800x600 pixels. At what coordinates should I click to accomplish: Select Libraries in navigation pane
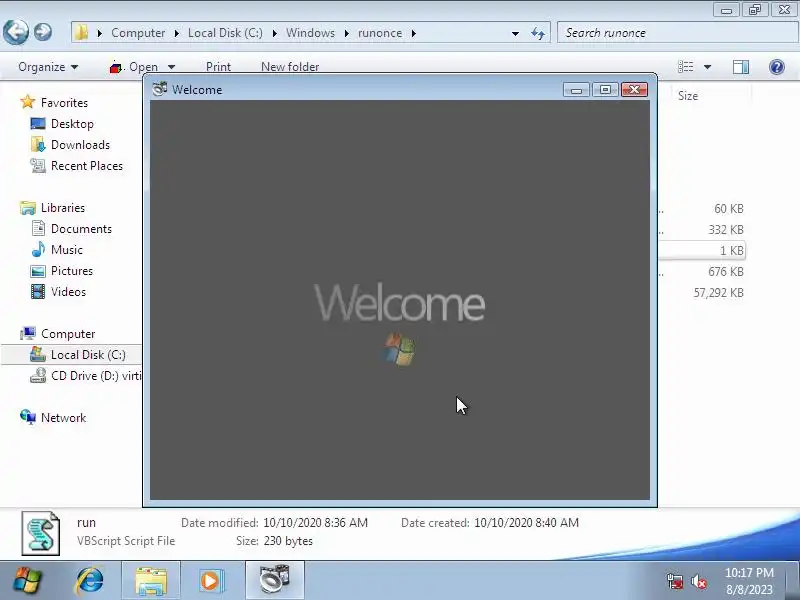click(x=52, y=208)
